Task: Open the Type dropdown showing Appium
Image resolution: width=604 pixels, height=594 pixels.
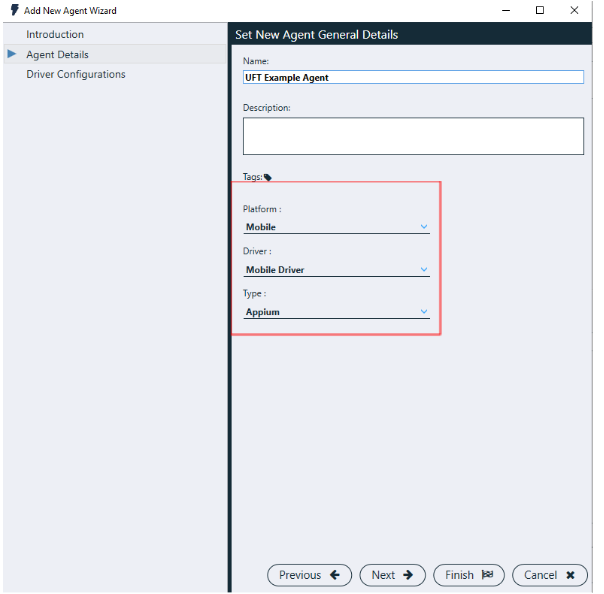Action: (x=336, y=312)
